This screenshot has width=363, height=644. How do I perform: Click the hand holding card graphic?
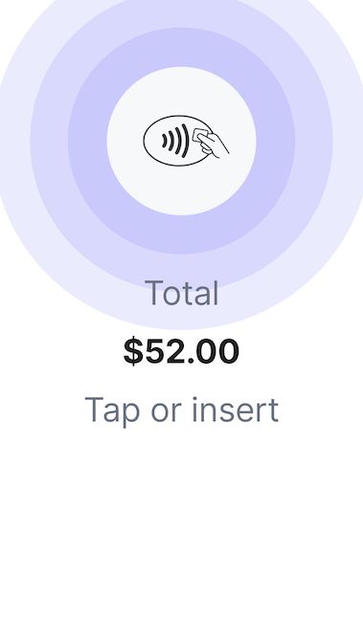[211, 143]
